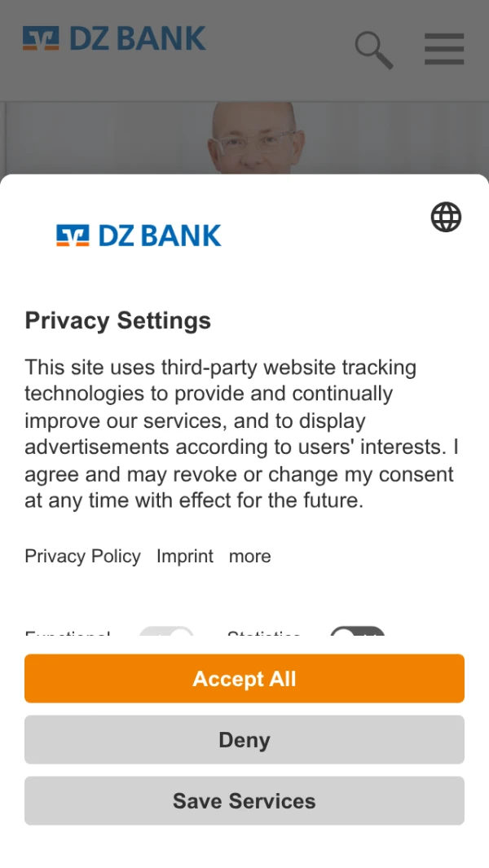
Task: Click the dimmed portrait photo behind the dialog
Action: coord(256,139)
